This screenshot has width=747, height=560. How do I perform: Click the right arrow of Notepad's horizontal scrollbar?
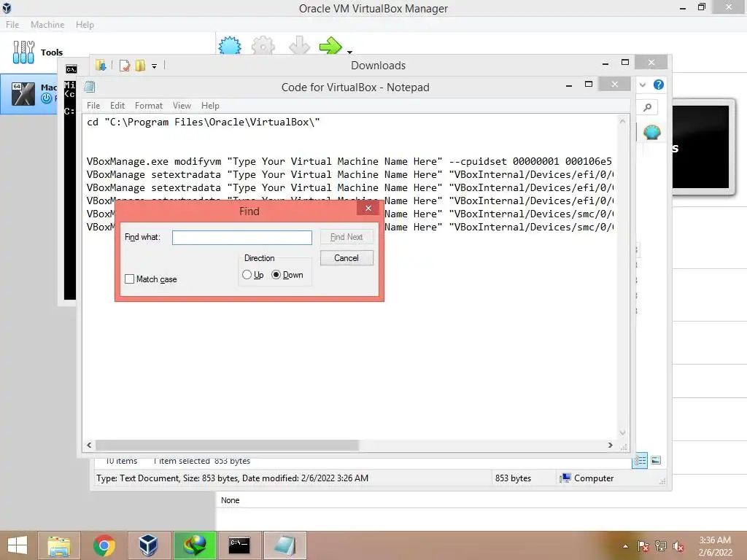611,446
